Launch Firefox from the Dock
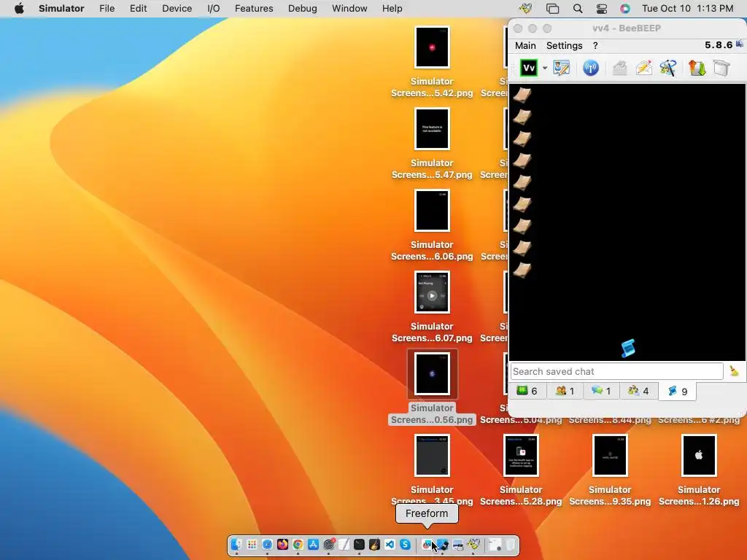 tap(282, 544)
